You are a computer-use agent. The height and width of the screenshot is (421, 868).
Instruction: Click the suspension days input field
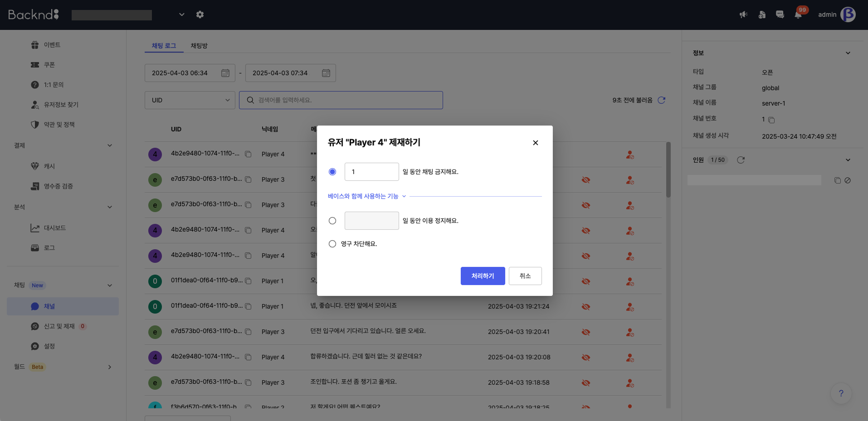372,221
